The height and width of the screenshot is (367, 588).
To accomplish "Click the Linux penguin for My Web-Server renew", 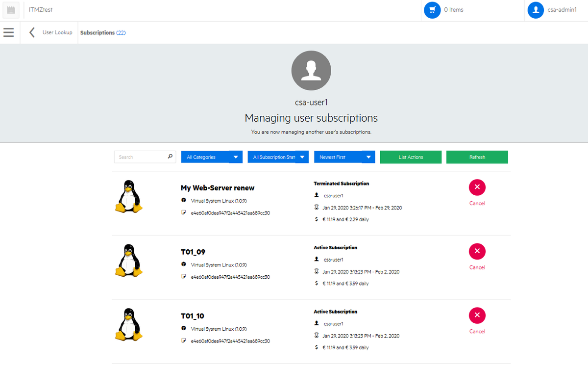I will click(128, 196).
